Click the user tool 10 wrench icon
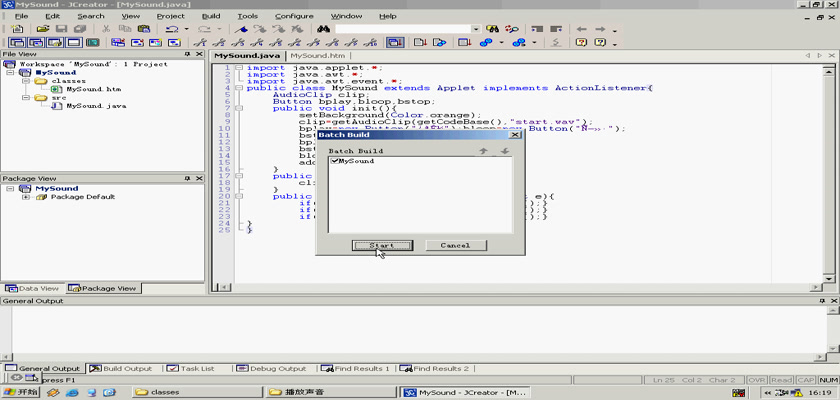Screen dimensions: 840x400 coord(372,42)
